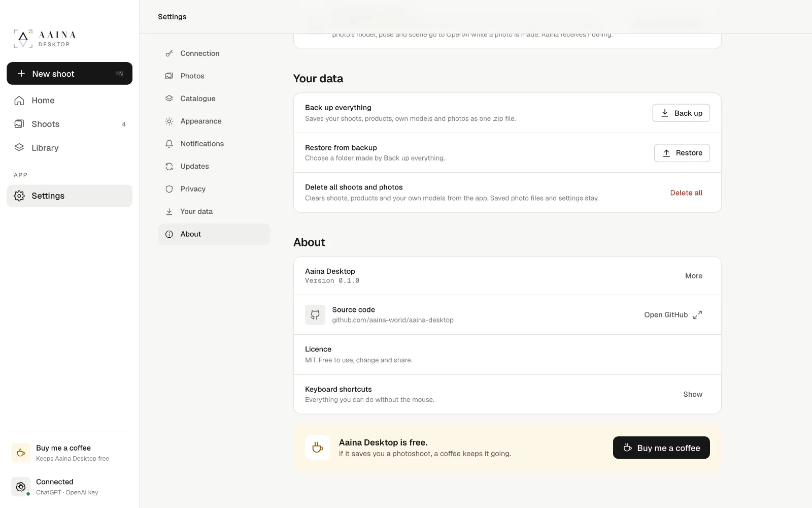
Task: Open Shoots page in sidebar
Action: (70, 124)
